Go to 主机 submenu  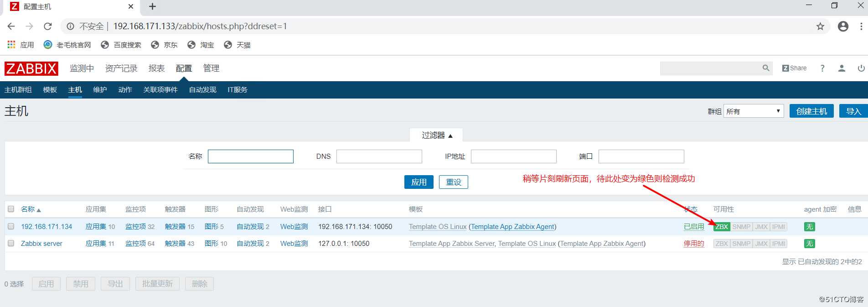coord(75,90)
